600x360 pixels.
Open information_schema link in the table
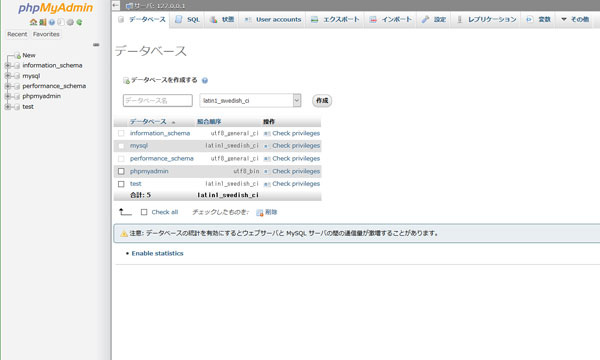tap(160, 133)
